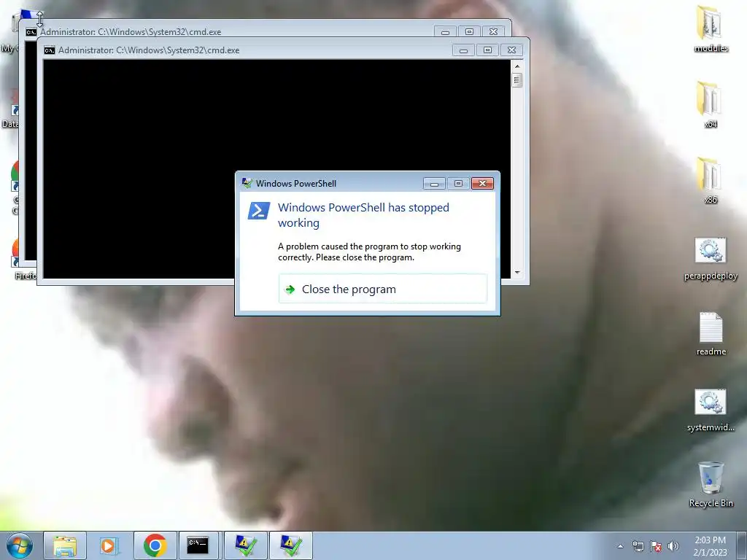This screenshot has height=560, width=747.
Task: Open Google Chrome from the taskbar
Action: (x=155, y=545)
